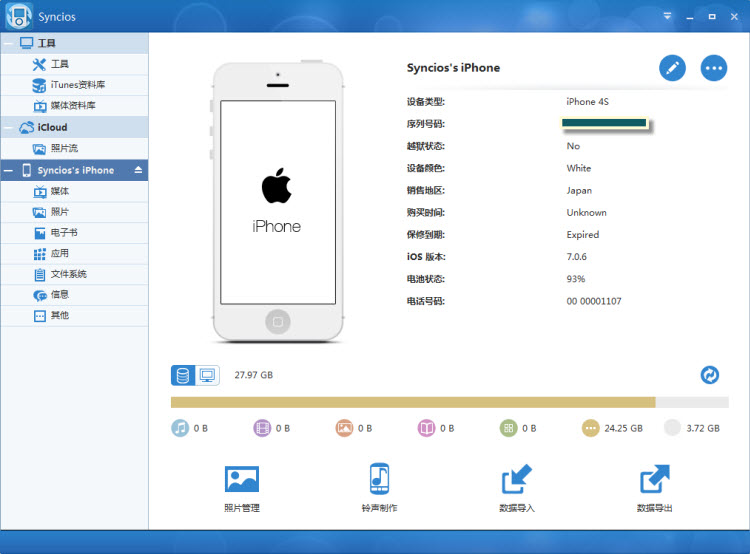The width and height of the screenshot is (750, 554).
Task: Open 应用 category
Action: (74, 254)
